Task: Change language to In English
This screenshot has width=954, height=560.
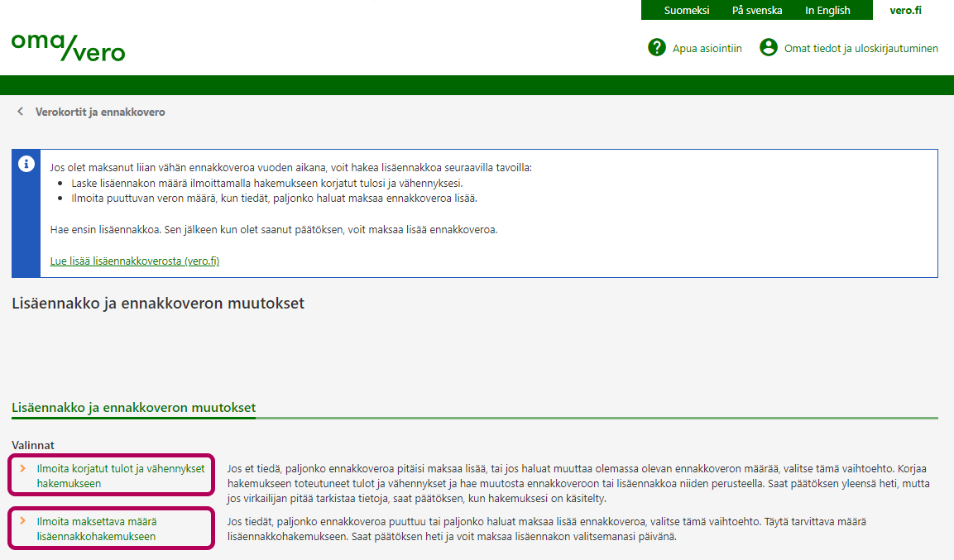Action: pos(827,11)
